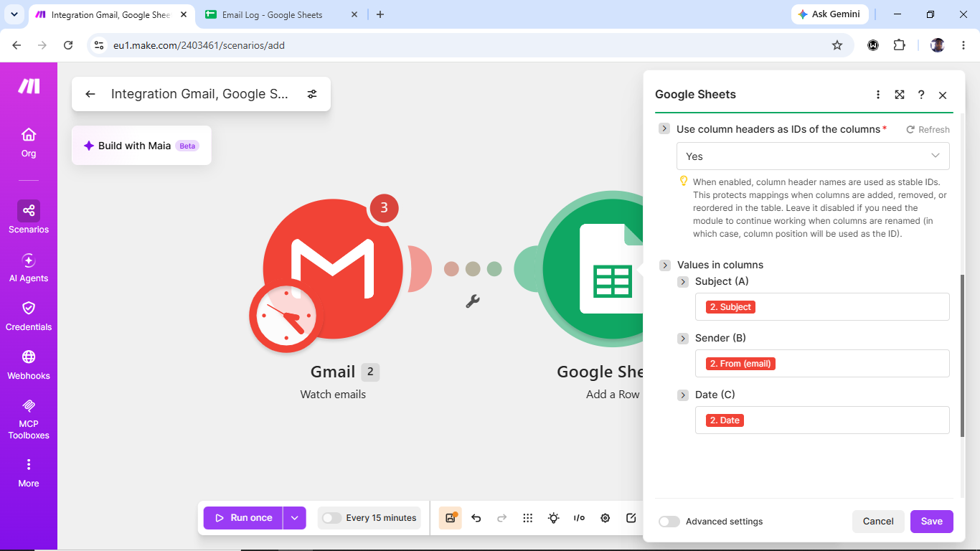
Task: Open the notes icon in the toolbar
Action: (631, 518)
